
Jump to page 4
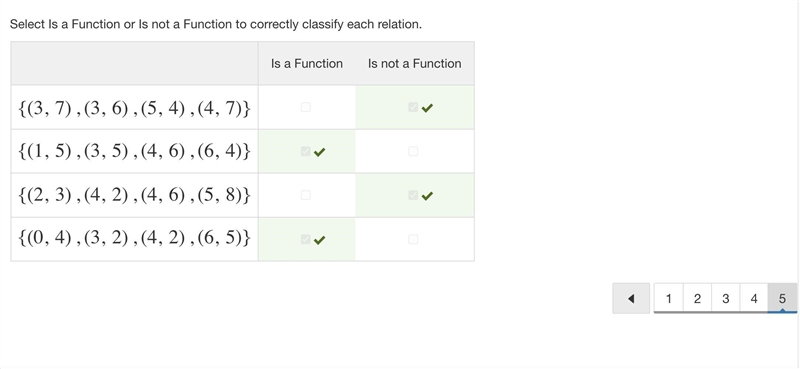coord(754,299)
